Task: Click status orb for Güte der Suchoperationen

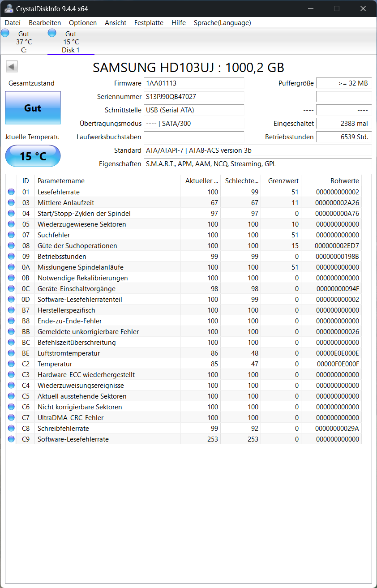Action: [11, 245]
